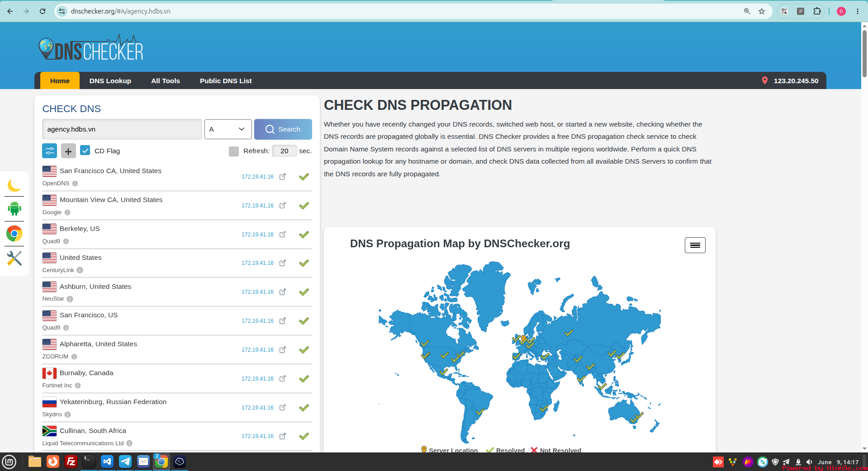Open the record type dropdown showing A
This screenshot has width=868, height=471.
pos(228,129)
